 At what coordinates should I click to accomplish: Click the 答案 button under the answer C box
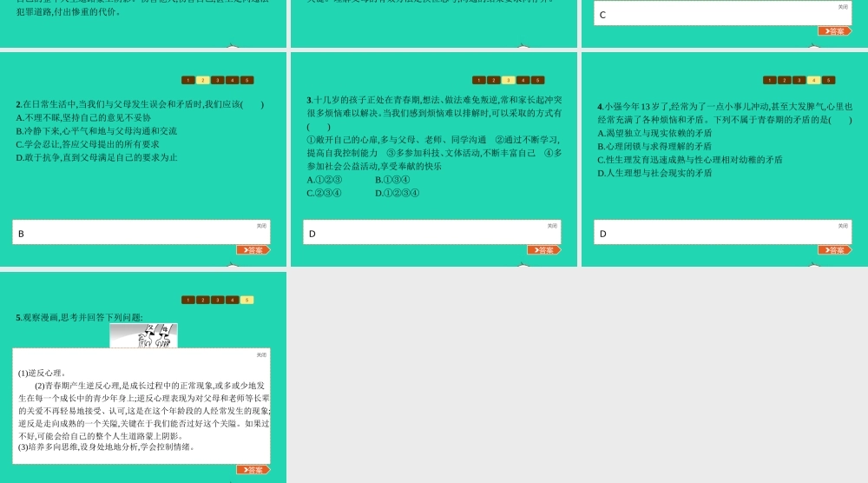click(835, 31)
